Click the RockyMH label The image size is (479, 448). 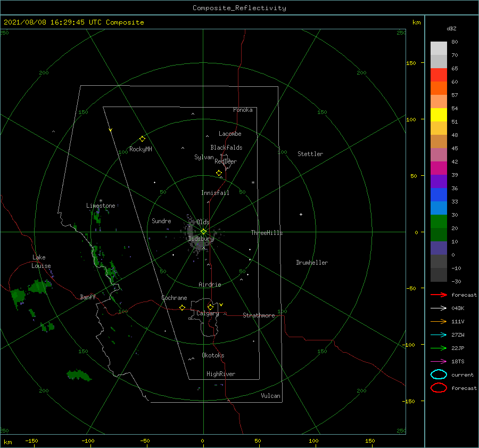tap(141, 149)
